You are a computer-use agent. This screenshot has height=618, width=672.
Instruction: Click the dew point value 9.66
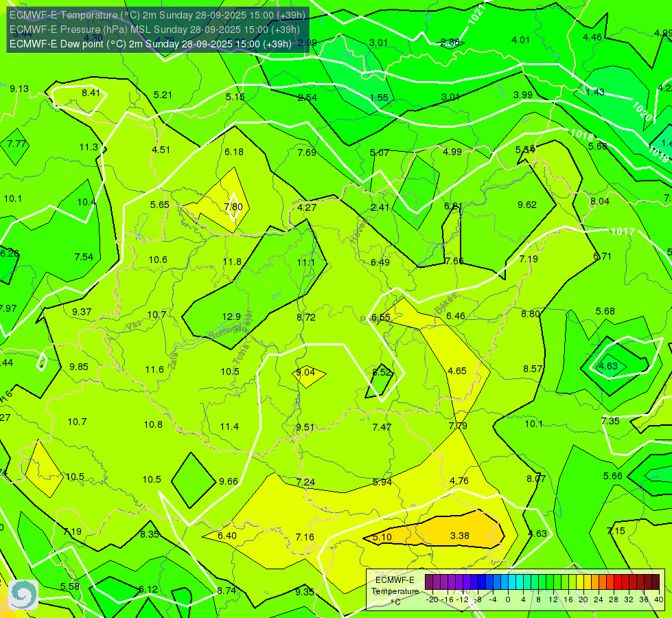(229, 481)
